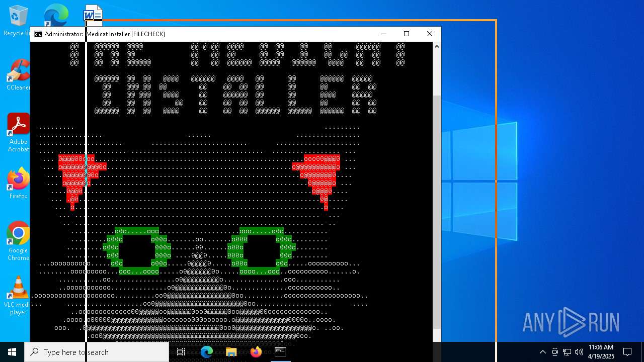Screen dimensions: 644x362
Task: Minimize the Medicat Installer window
Action: point(384,34)
